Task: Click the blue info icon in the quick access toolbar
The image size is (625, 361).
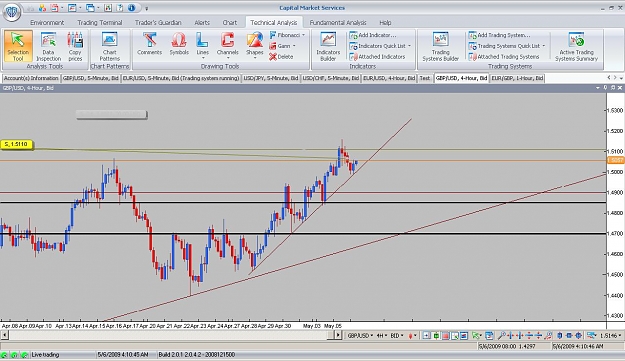Action: click(x=132, y=8)
